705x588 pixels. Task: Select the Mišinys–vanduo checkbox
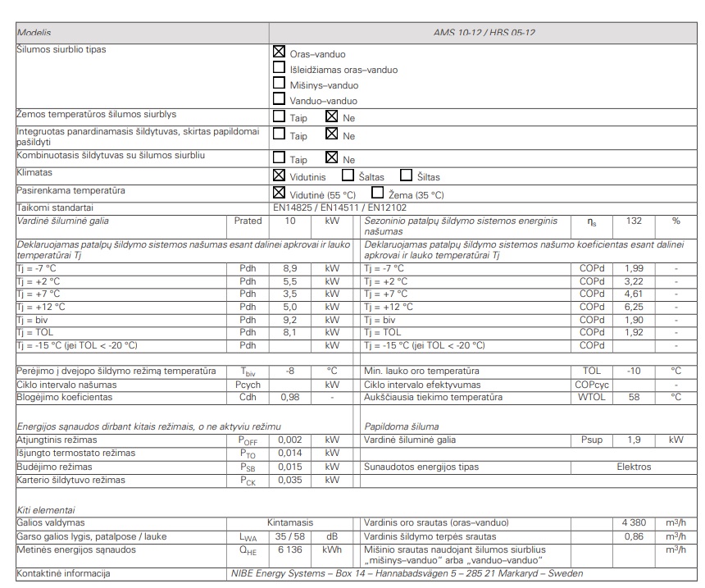click(x=279, y=84)
